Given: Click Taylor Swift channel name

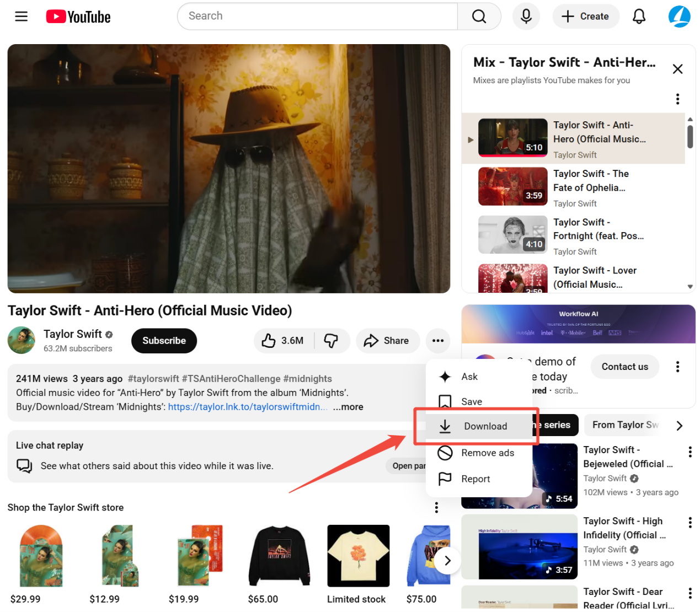Looking at the screenshot, I should click(x=73, y=334).
